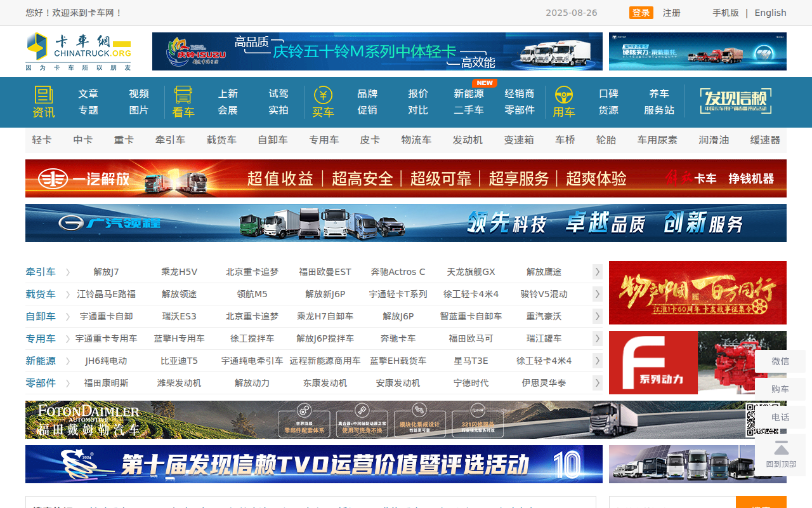Image resolution: width=812 pixels, height=508 pixels.
Task: Open the 广汽领程 blue banner ad
Action: (406, 223)
